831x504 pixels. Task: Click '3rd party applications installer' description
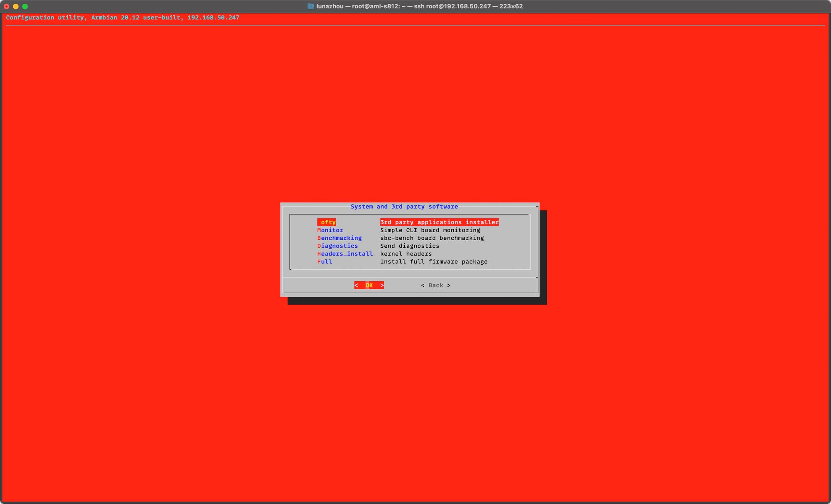(440, 222)
